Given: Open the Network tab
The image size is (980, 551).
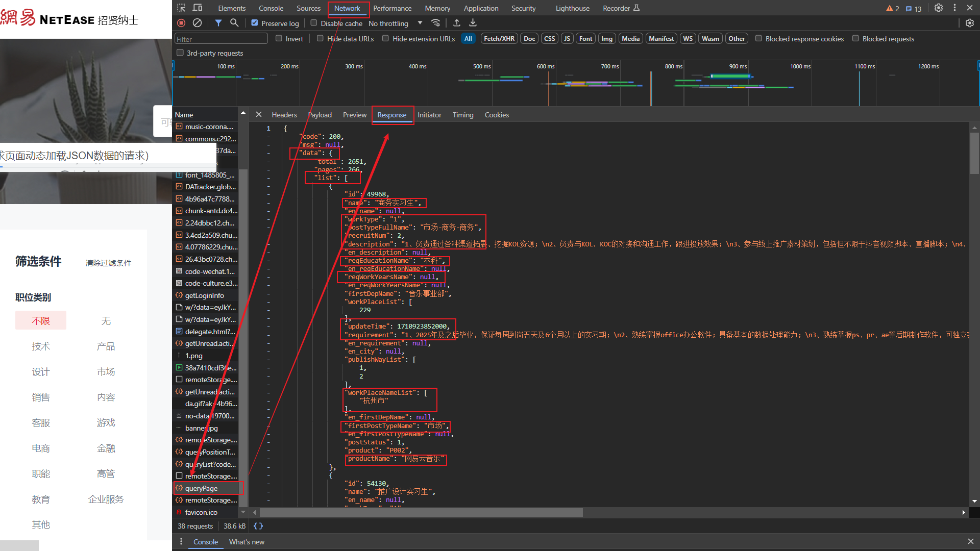Looking at the screenshot, I should (347, 8).
